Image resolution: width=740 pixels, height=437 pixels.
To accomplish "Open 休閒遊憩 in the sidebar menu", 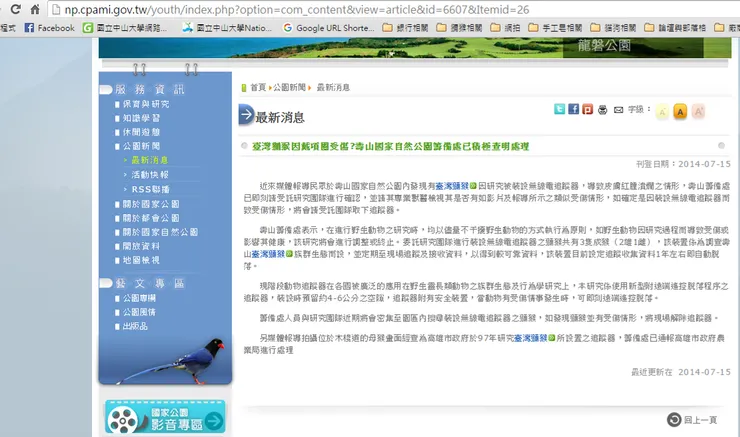I will 141,132.
